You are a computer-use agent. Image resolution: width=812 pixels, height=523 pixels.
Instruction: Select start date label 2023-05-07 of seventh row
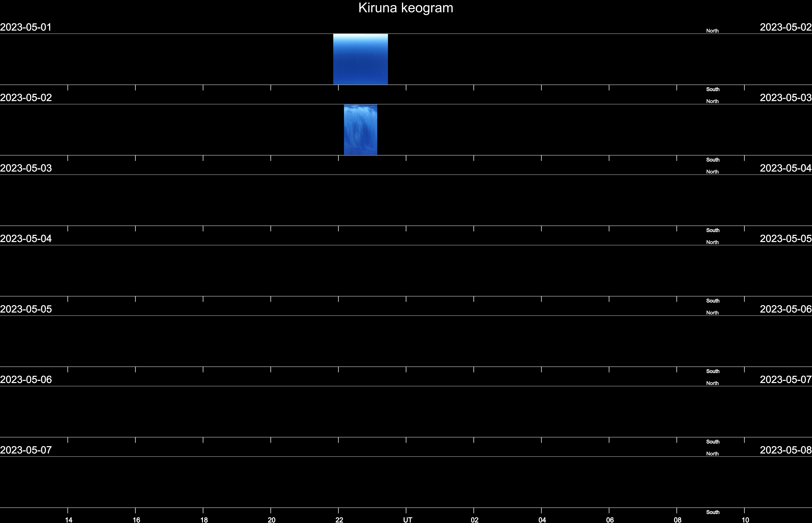[x=26, y=450]
